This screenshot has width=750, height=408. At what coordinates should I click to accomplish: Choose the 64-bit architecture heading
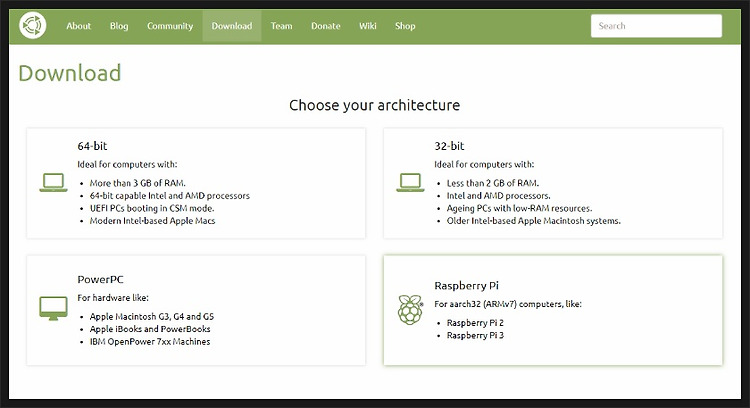(x=92, y=146)
